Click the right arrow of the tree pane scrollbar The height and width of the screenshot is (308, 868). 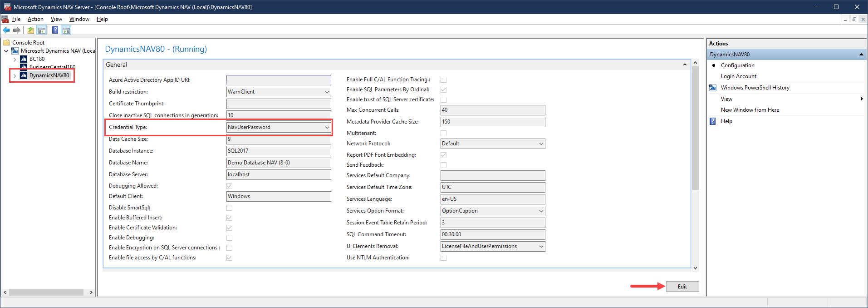click(91, 292)
